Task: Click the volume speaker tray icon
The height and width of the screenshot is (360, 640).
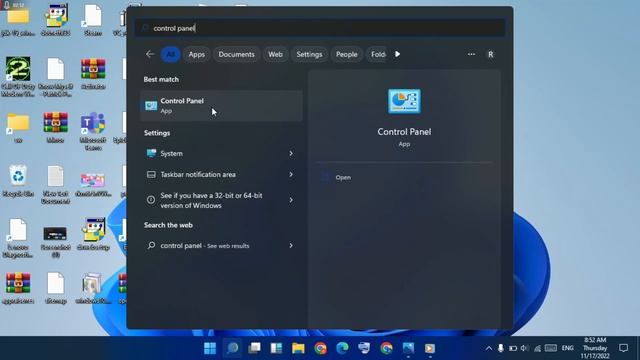Action: [524, 348]
